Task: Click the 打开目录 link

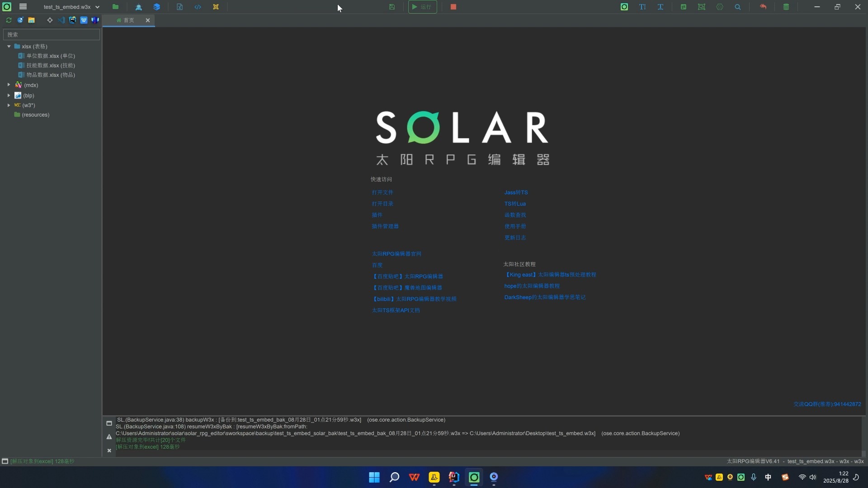Action: pyautogui.click(x=382, y=204)
